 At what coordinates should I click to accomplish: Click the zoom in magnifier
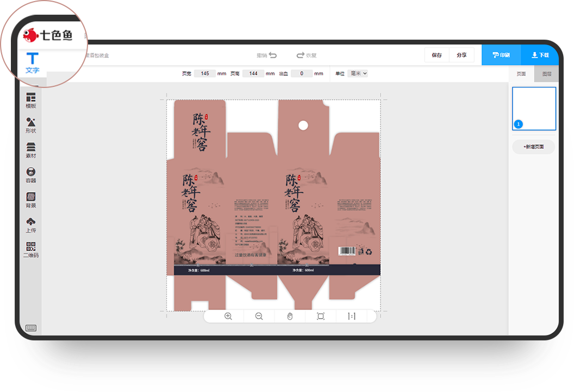pos(228,316)
